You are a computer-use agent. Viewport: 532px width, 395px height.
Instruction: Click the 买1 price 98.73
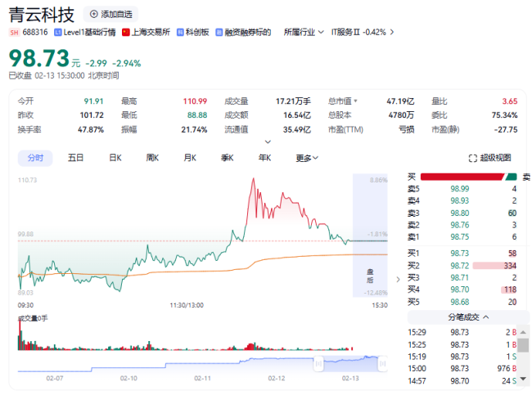(x=460, y=254)
